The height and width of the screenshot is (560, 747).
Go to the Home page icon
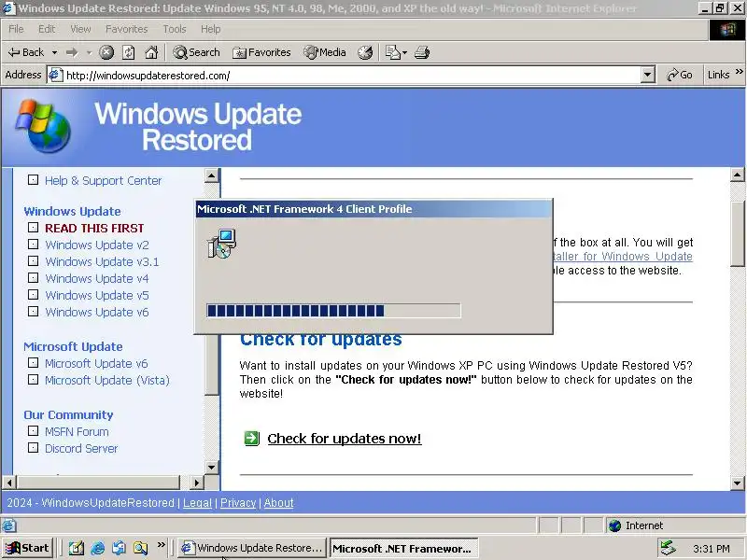151,52
